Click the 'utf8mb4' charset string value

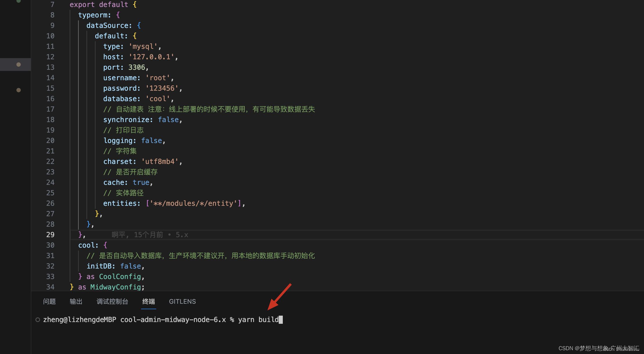click(160, 162)
